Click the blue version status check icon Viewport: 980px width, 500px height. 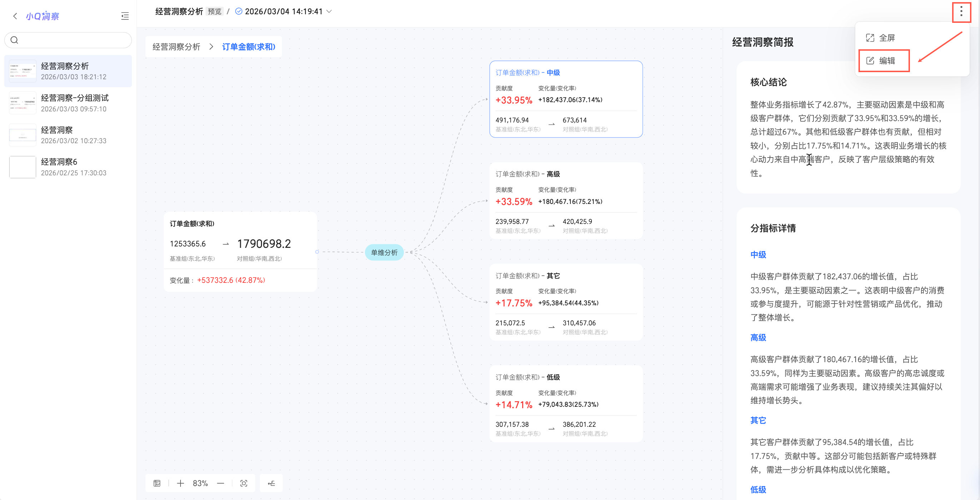(238, 11)
